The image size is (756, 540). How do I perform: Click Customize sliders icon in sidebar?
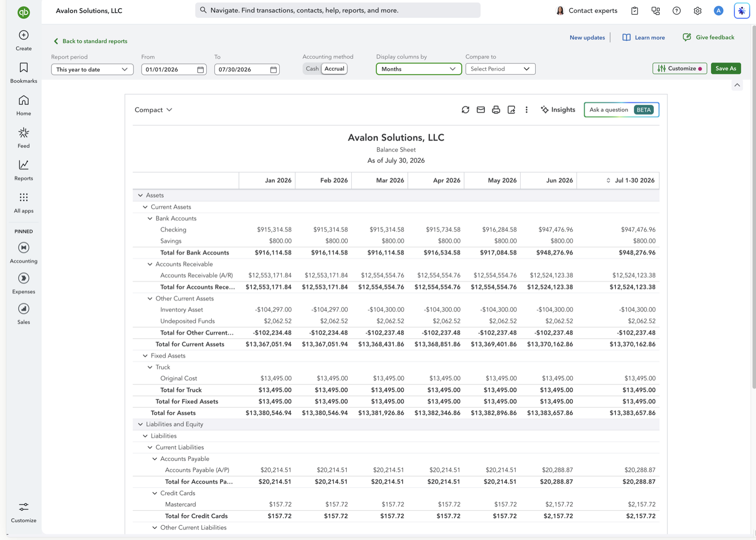coord(24,507)
